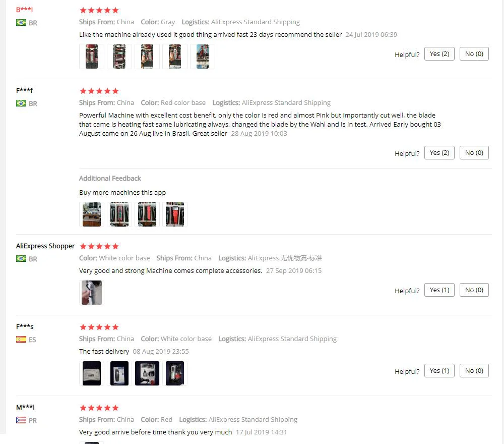Open last red clipper photo in Additional Feedback
Image resolution: width=504 pixels, height=444 pixels.
[x=175, y=214]
